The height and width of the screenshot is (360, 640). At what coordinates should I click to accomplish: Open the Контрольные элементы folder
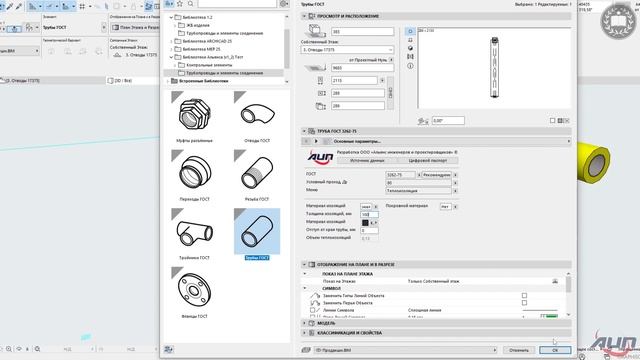coord(209,65)
